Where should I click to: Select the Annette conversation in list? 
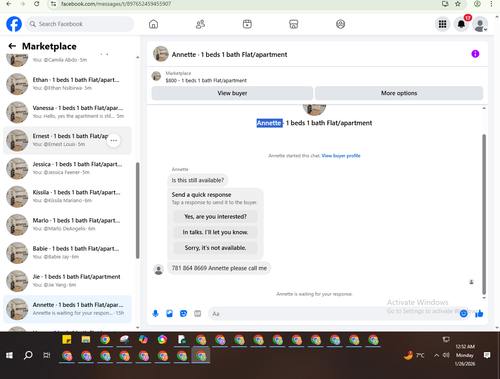point(67,309)
